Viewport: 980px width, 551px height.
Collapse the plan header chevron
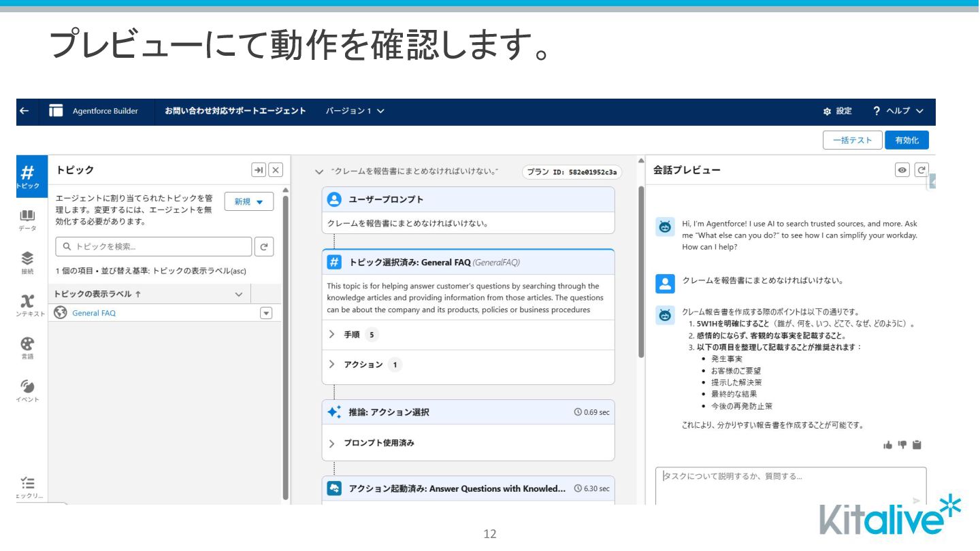point(319,172)
